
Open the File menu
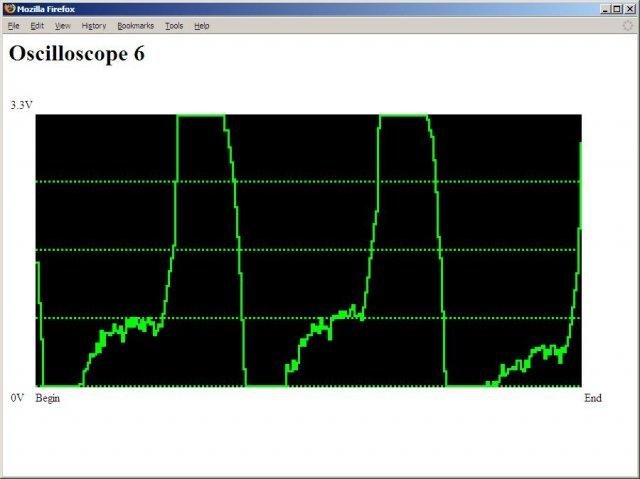pyautogui.click(x=13, y=26)
